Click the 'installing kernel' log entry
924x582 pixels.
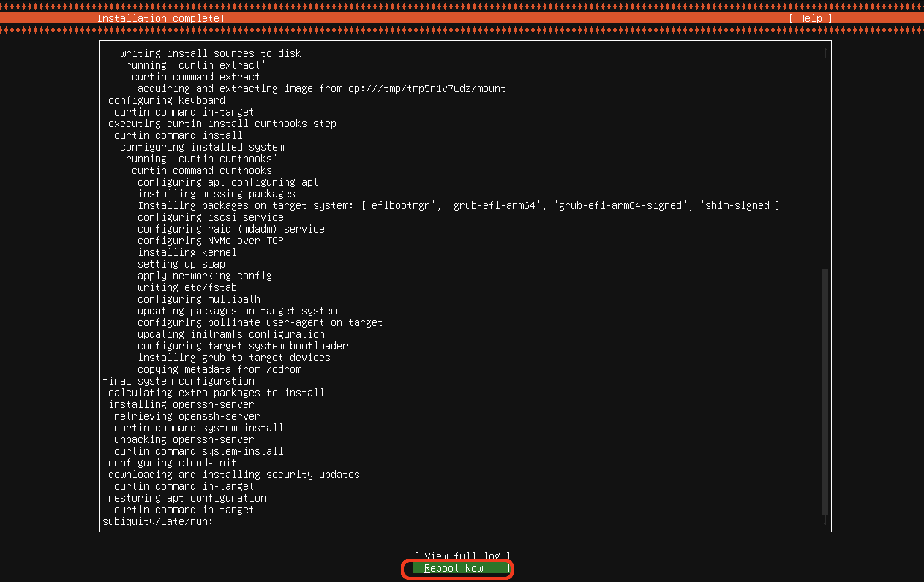(x=187, y=252)
